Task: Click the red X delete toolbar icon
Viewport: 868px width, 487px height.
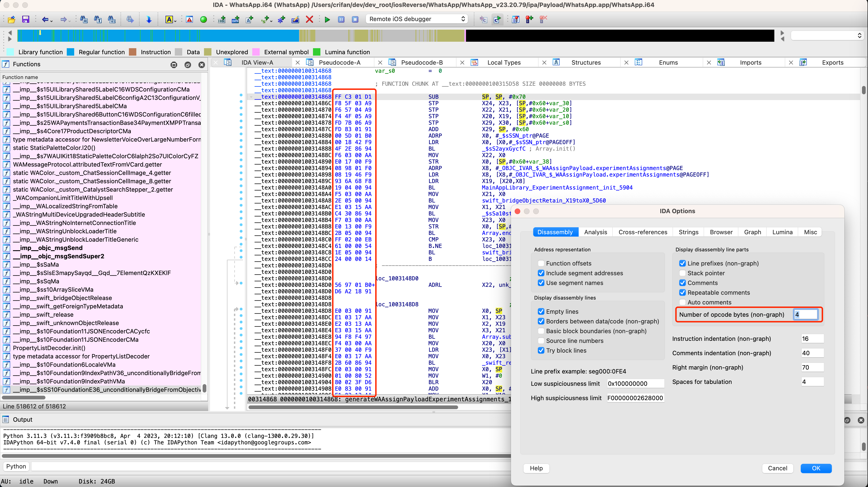Action: tap(309, 19)
